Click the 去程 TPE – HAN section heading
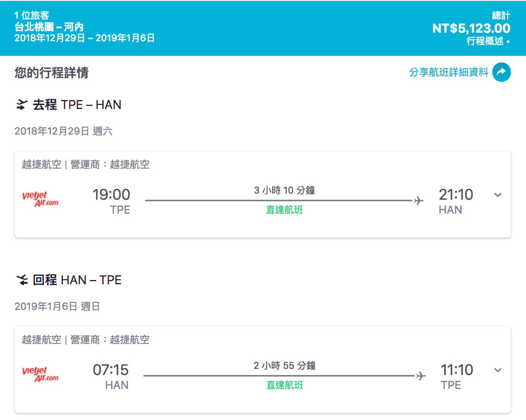The image size is (526, 420). coord(77,105)
